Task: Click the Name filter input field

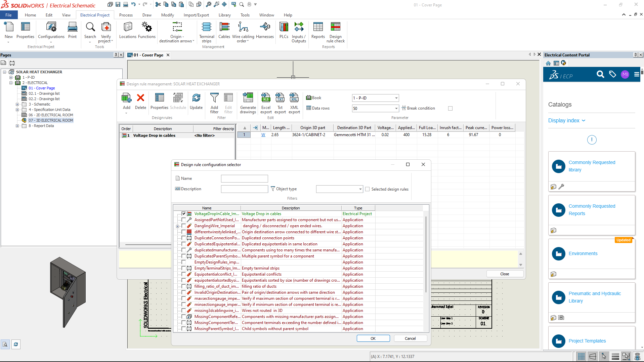Action: (244, 178)
